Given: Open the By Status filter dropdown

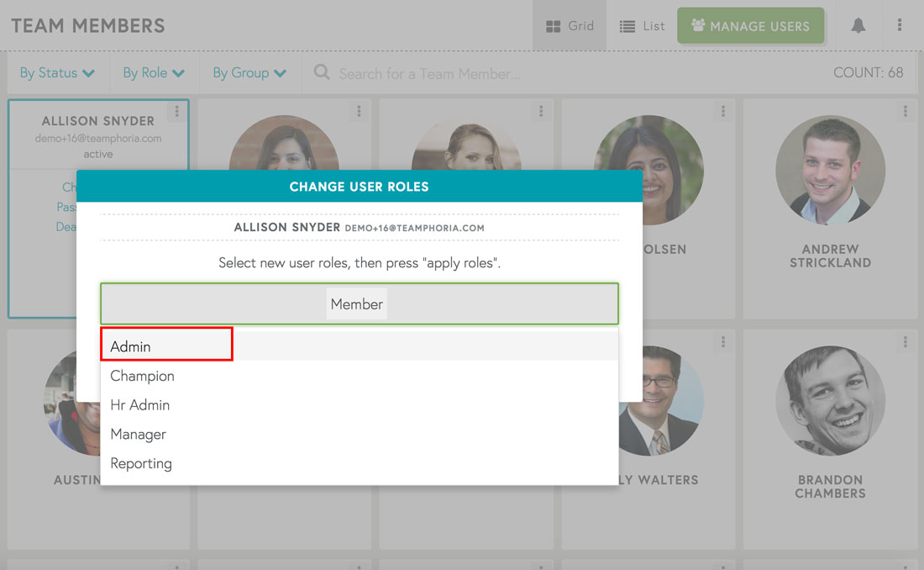Looking at the screenshot, I should pyautogui.click(x=57, y=73).
